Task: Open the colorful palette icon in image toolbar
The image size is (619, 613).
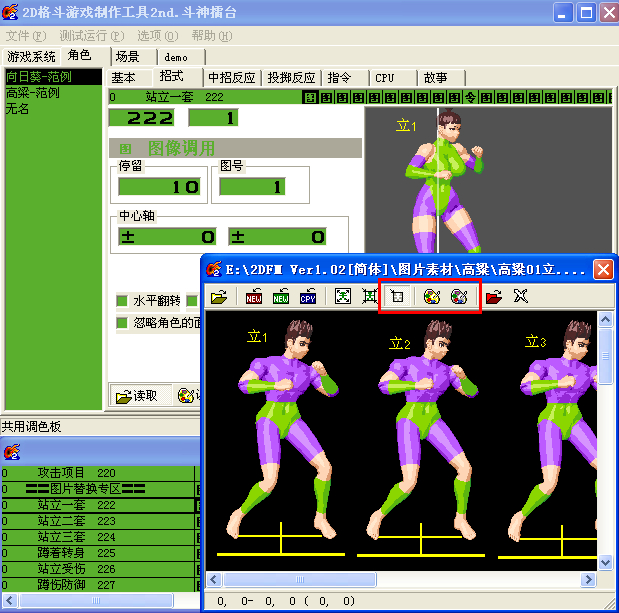Action: click(x=432, y=296)
